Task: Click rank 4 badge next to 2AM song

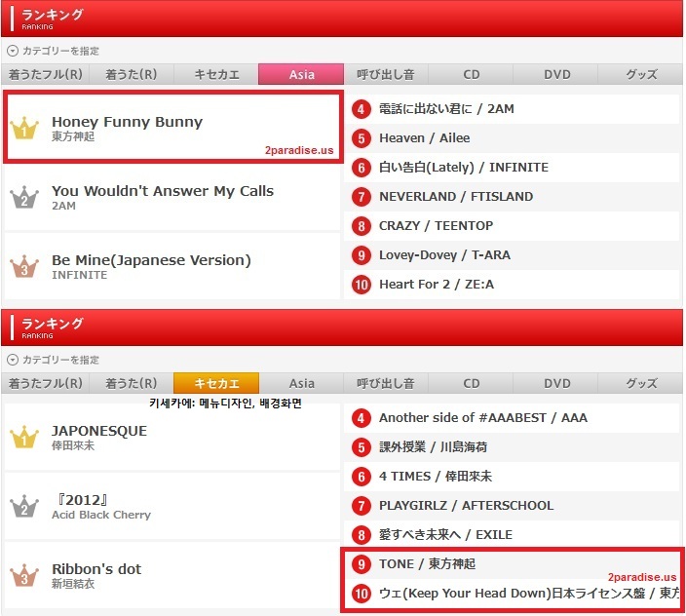Action: (362, 109)
